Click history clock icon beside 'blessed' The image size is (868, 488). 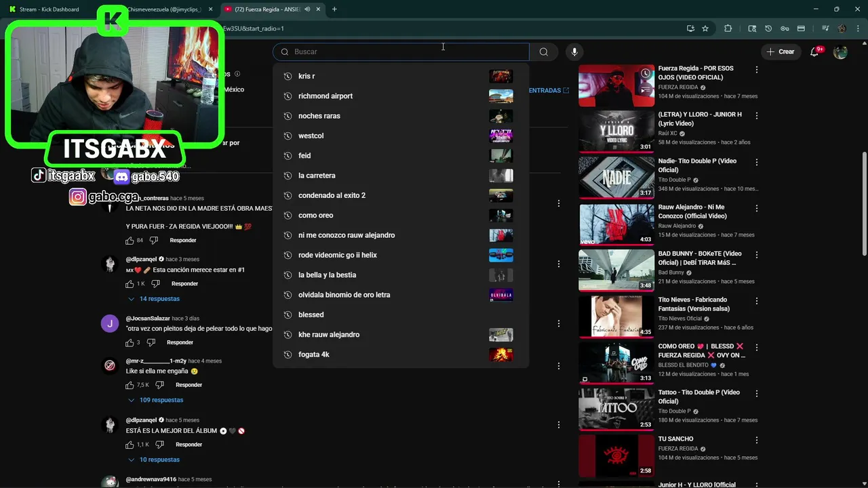click(288, 314)
